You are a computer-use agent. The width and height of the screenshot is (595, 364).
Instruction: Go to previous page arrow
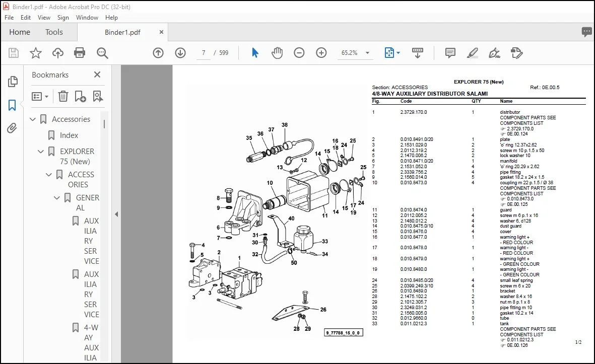(158, 53)
